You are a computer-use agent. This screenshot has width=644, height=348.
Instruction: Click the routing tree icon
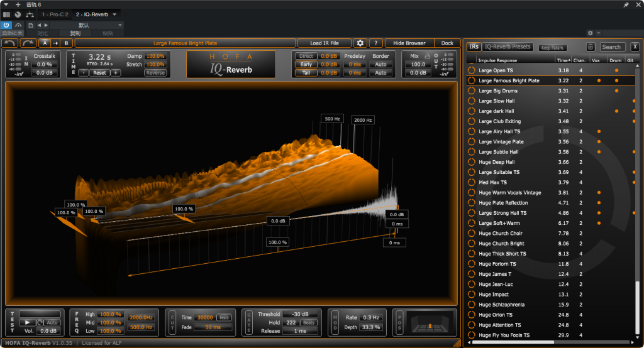[x=30, y=14]
